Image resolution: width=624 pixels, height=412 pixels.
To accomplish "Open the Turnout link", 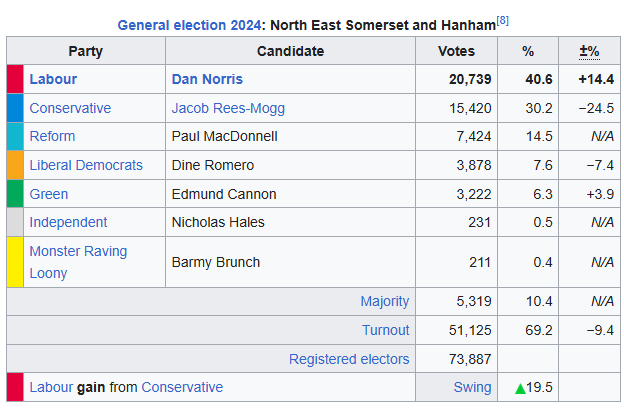I will 386,330.
